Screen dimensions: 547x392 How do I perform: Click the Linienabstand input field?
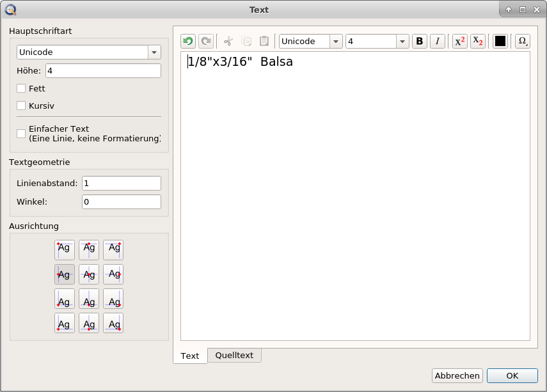122,184
